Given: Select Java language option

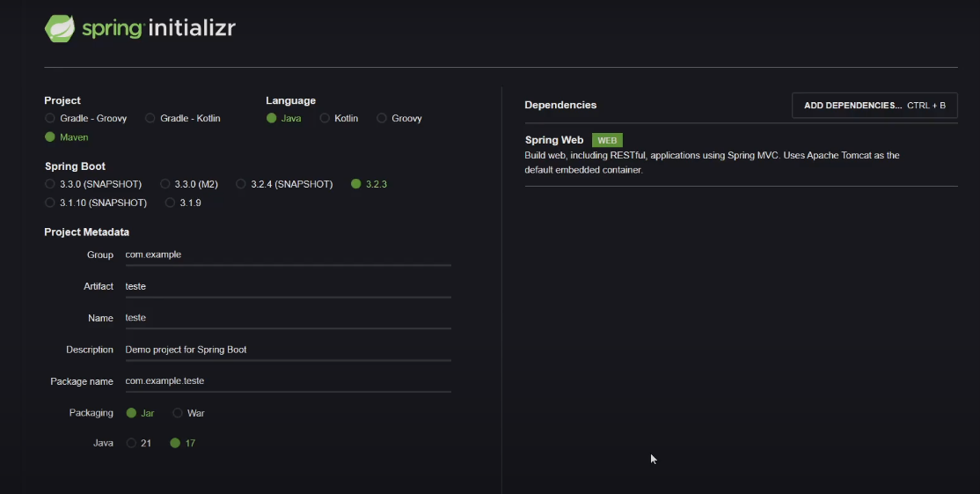Looking at the screenshot, I should coord(284,118).
